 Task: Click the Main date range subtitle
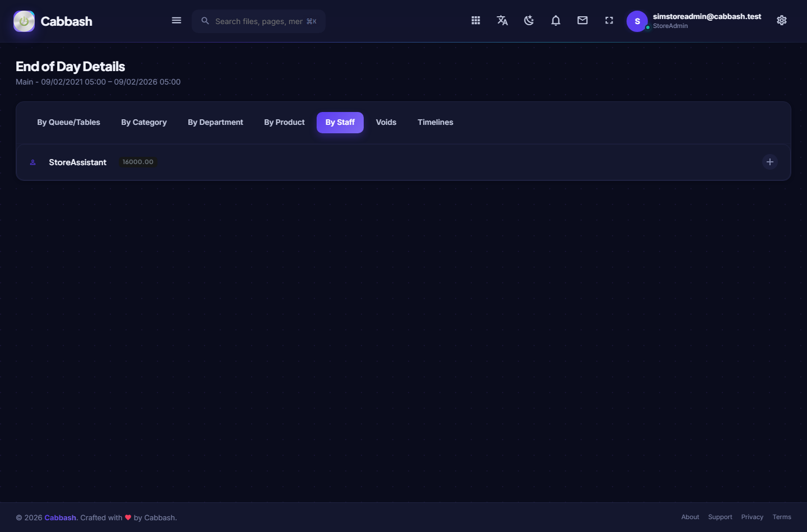[x=98, y=82]
